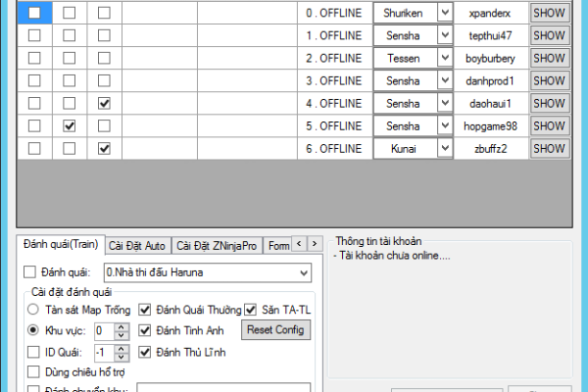The height and width of the screenshot is (392, 588).
Task: Enable the Đánh quái checkbox
Action: [x=28, y=272]
